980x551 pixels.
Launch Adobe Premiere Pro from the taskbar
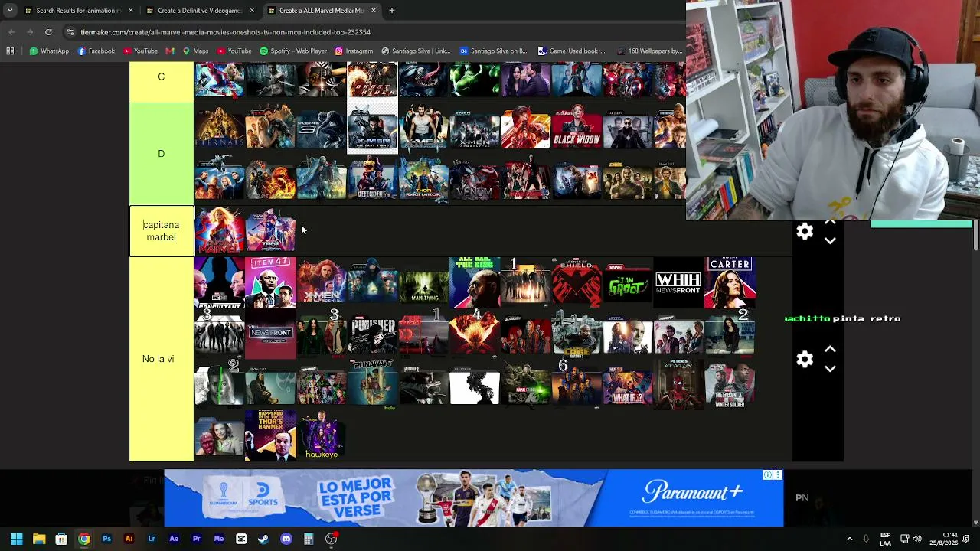(196, 539)
